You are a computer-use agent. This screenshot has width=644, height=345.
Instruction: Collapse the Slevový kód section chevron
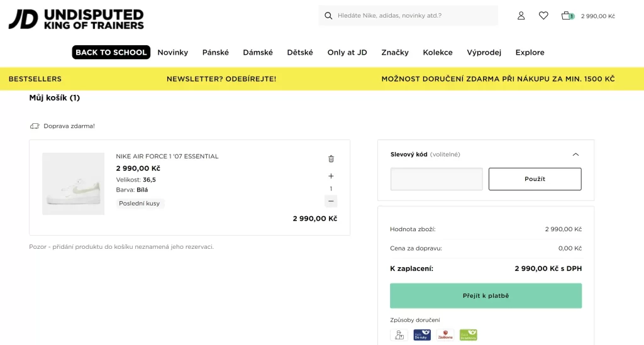[575, 155]
